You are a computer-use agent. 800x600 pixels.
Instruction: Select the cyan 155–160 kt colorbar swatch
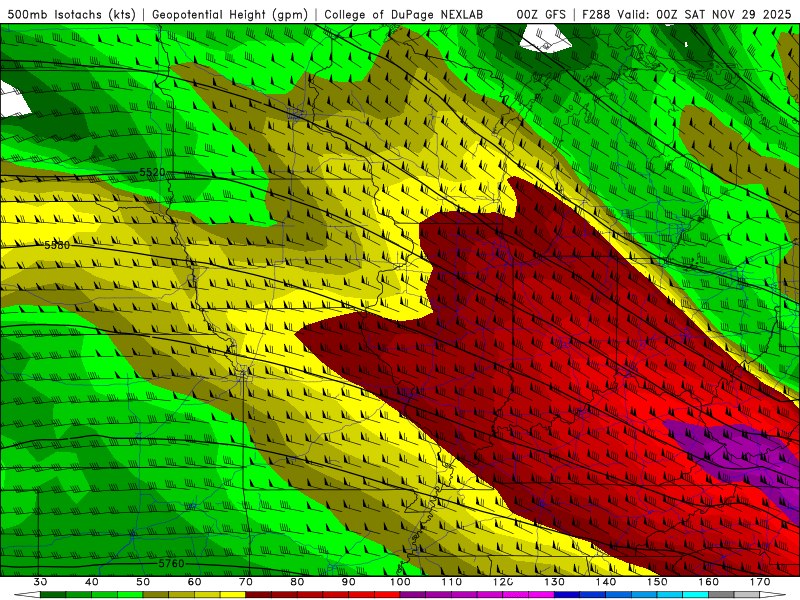pos(696,595)
